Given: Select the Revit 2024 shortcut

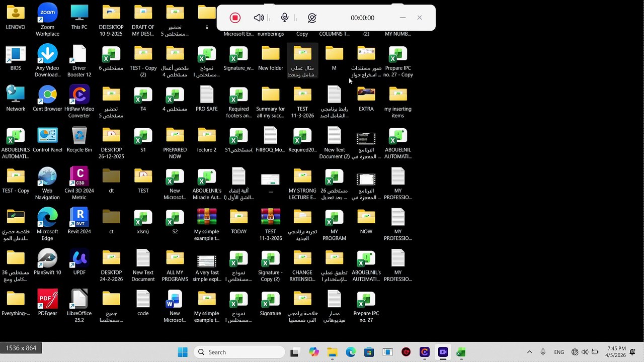Looking at the screenshot, I should coord(79,221).
